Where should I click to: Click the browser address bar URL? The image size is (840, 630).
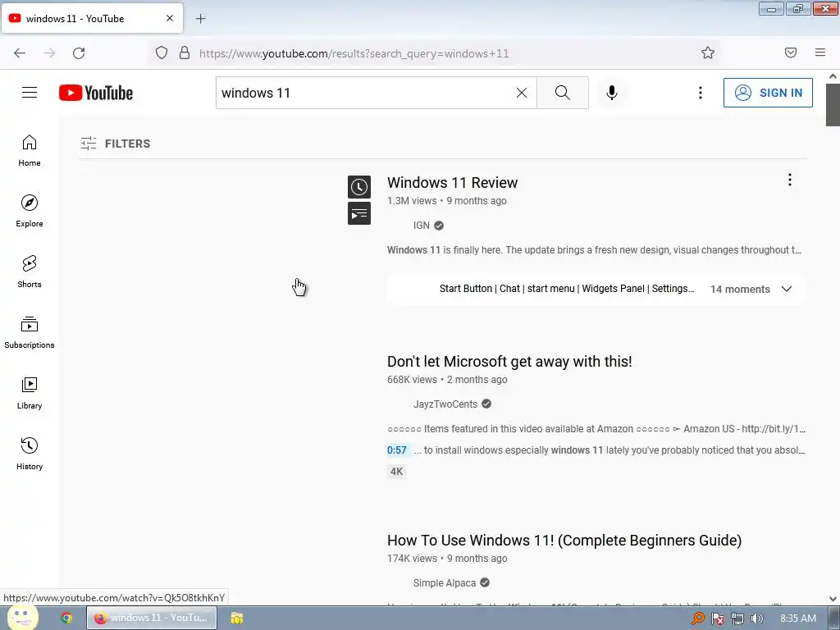click(354, 53)
